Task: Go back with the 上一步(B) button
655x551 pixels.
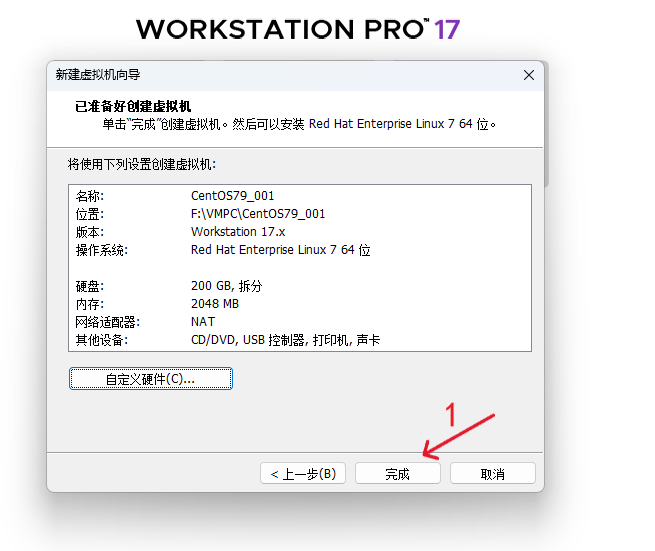Action: (303, 473)
